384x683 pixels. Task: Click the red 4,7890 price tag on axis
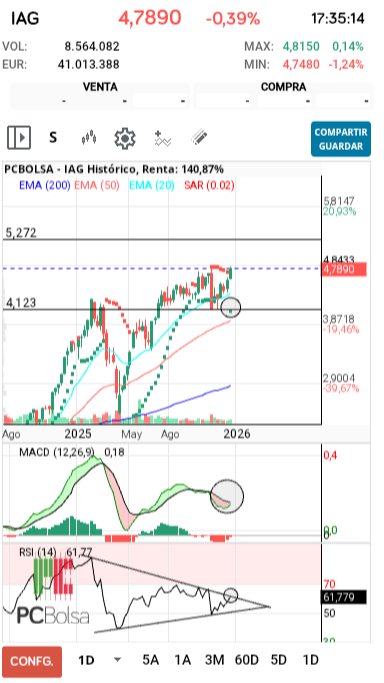click(x=344, y=270)
